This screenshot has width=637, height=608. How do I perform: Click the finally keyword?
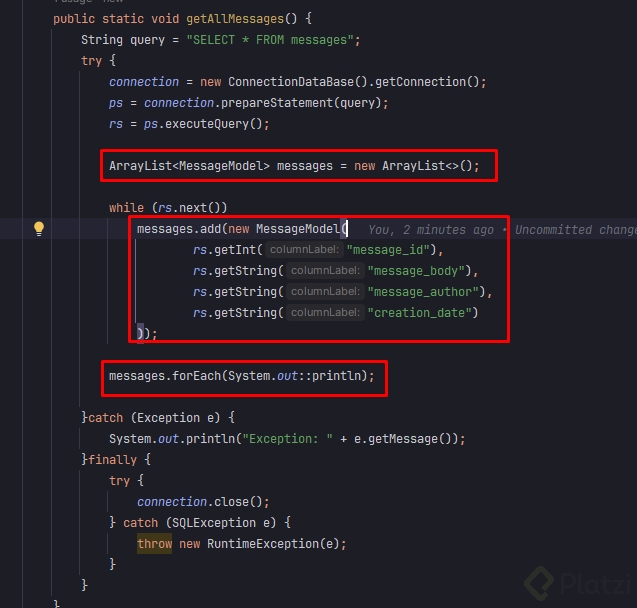[x=113, y=460]
